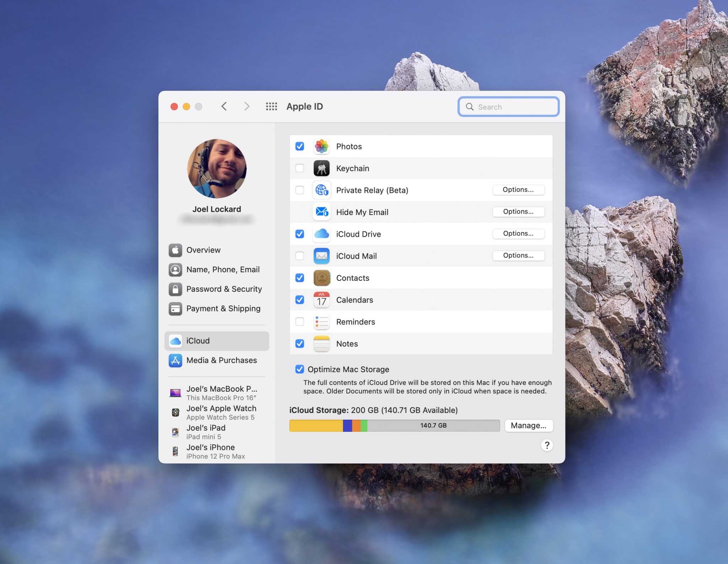Viewport: 728px width, 564px height.
Task: Click the iCloud Drive cloud icon
Action: (x=321, y=234)
